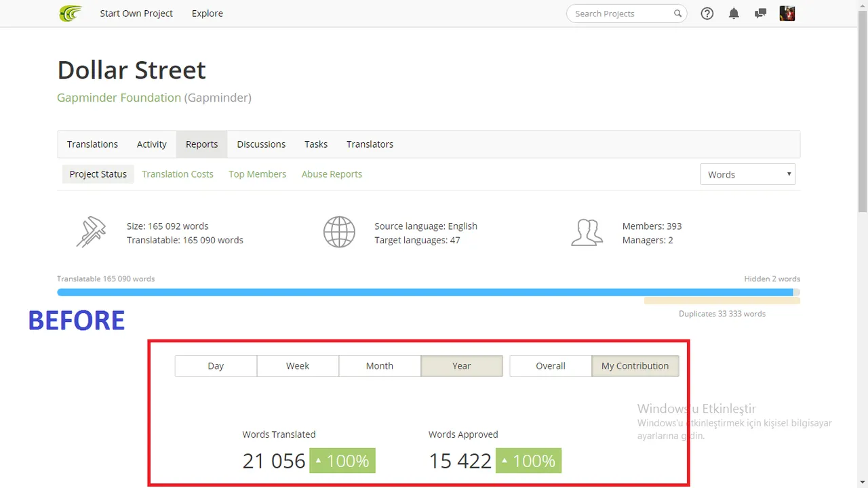Image resolution: width=868 pixels, height=488 pixels.
Task: Open the Explore link
Action: pos(208,14)
